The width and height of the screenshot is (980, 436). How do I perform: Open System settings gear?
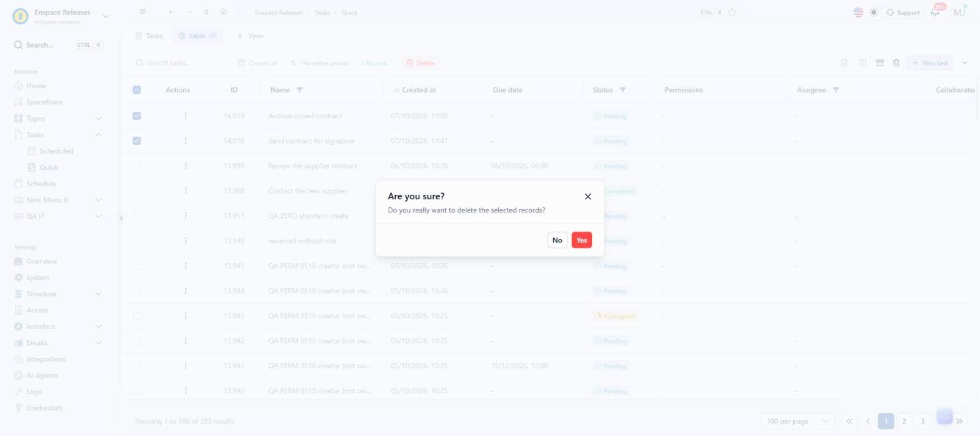click(x=19, y=277)
